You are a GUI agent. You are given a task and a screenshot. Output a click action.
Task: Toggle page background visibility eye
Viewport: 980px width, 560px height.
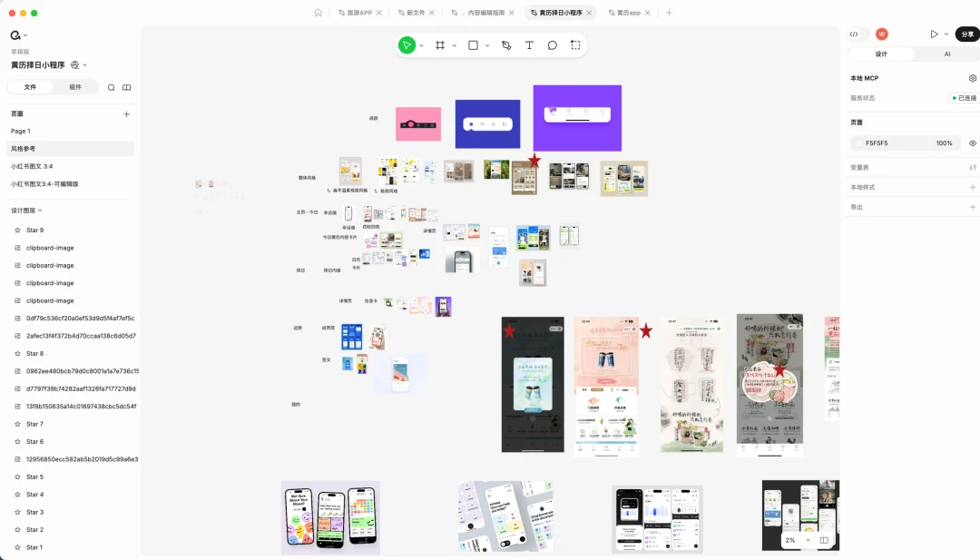(973, 143)
